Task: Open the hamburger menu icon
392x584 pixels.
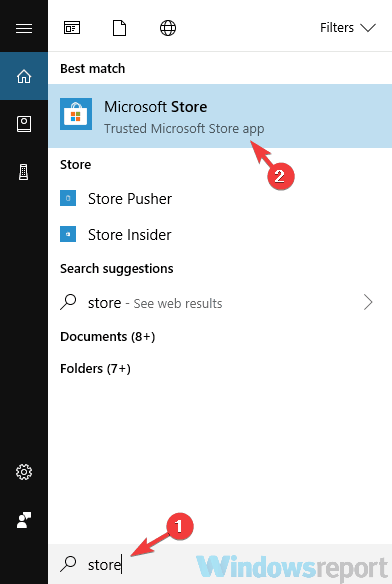Action: coord(24,28)
